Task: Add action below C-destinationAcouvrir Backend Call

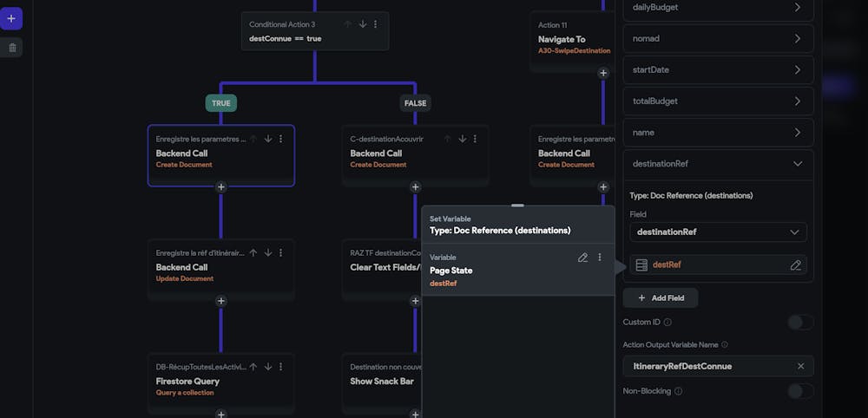Action: pyautogui.click(x=415, y=186)
